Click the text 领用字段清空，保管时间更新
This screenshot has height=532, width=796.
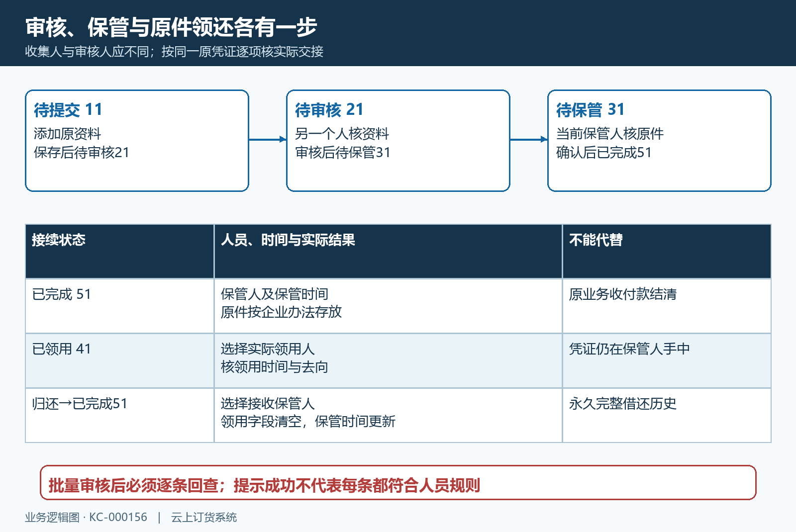[x=308, y=422]
